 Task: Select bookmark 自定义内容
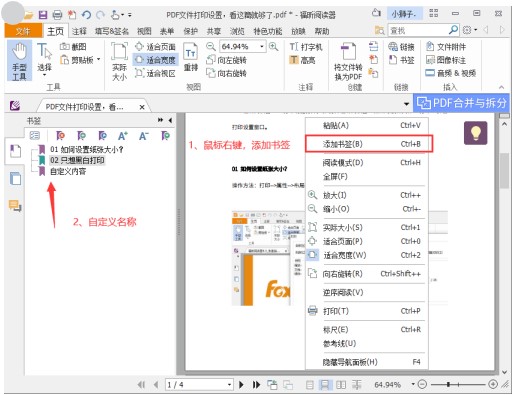click(x=68, y=171)
